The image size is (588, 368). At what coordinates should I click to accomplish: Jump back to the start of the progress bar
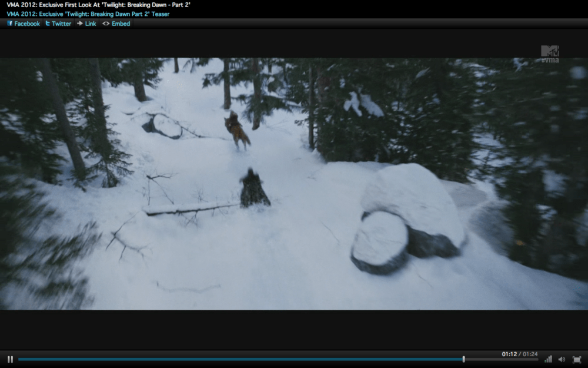(20, 359)
